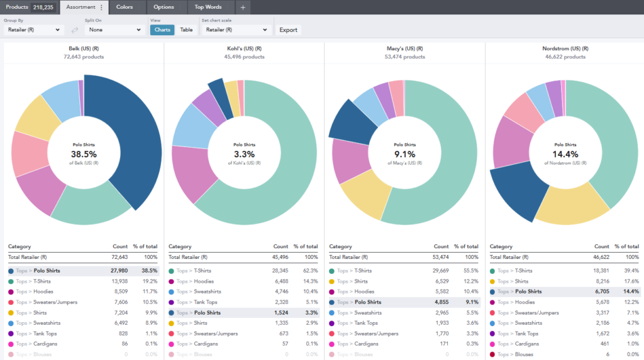Select the Products tab showing 218,235
The width and height of the screenshot is (644, 360).
[30, 7]
